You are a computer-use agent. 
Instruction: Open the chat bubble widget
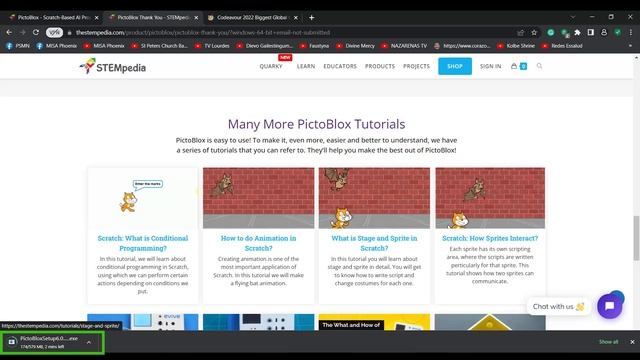point(609,306)
